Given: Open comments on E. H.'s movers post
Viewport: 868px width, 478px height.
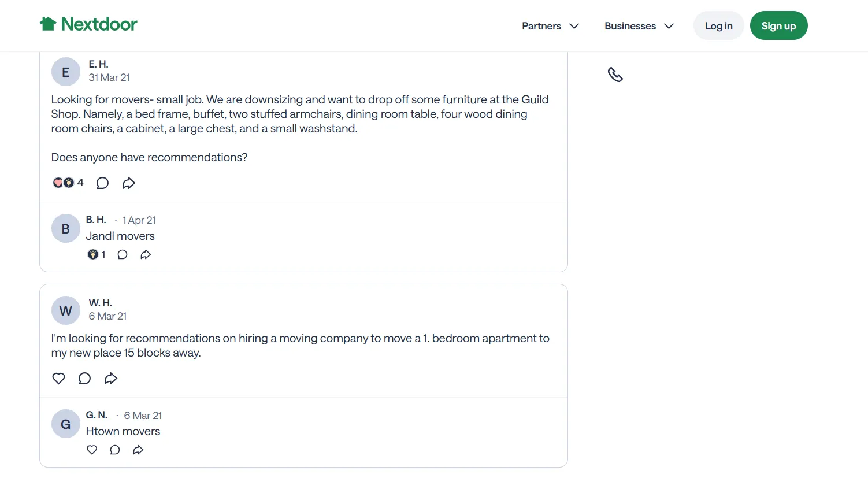Looking at the screenshot, I should tap(102, 183).
